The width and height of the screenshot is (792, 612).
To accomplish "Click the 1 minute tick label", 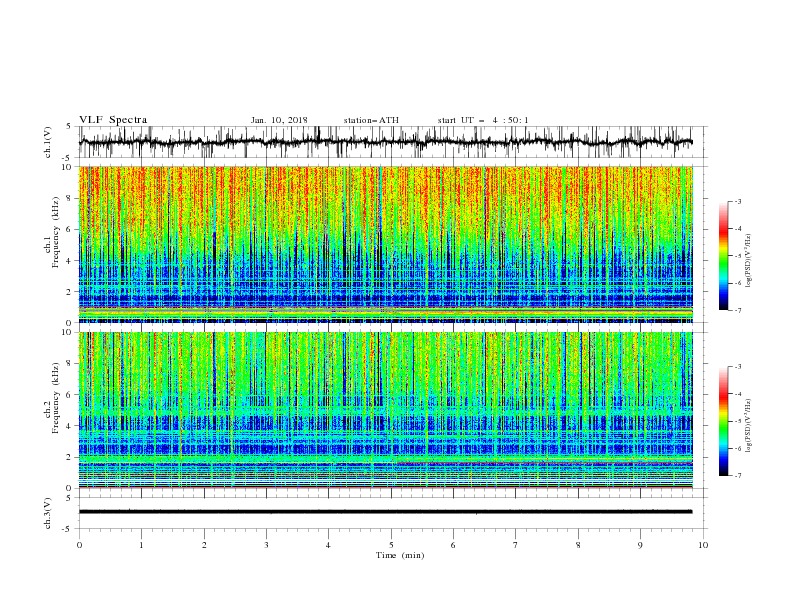I will (x=142, y=545).
